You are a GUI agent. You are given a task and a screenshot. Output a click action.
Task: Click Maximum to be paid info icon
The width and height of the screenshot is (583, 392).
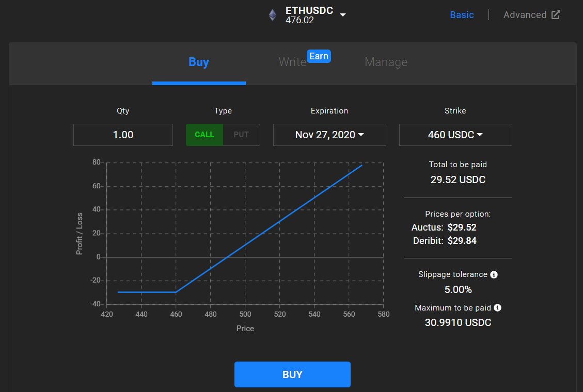tap(497, 308)
